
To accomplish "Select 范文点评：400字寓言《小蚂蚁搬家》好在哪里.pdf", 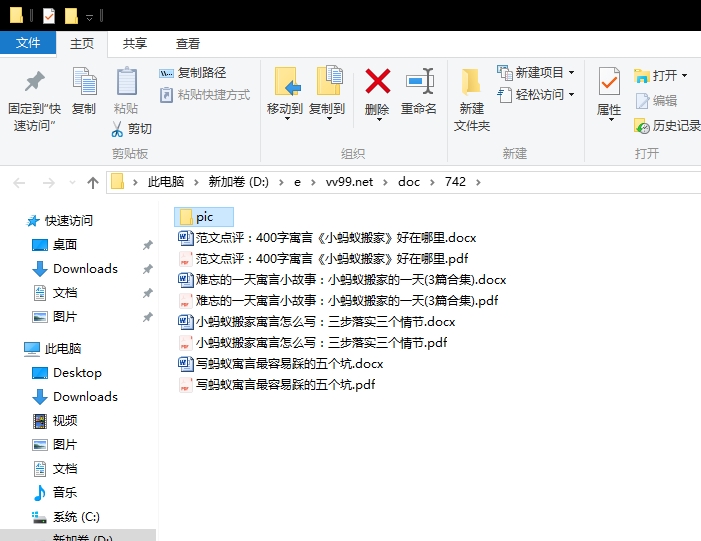I will click(323, 258).
